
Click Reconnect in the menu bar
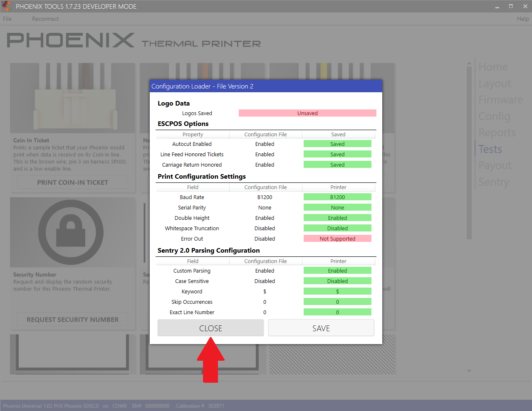45,19
